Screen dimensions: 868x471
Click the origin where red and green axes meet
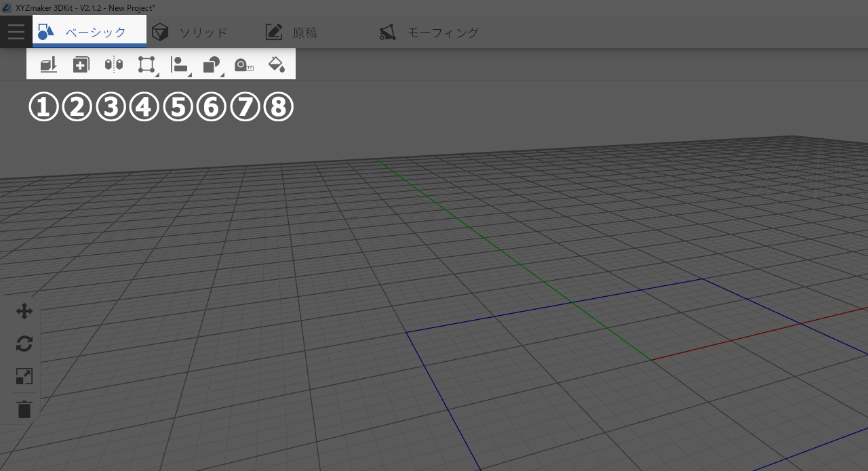(652, 360)
